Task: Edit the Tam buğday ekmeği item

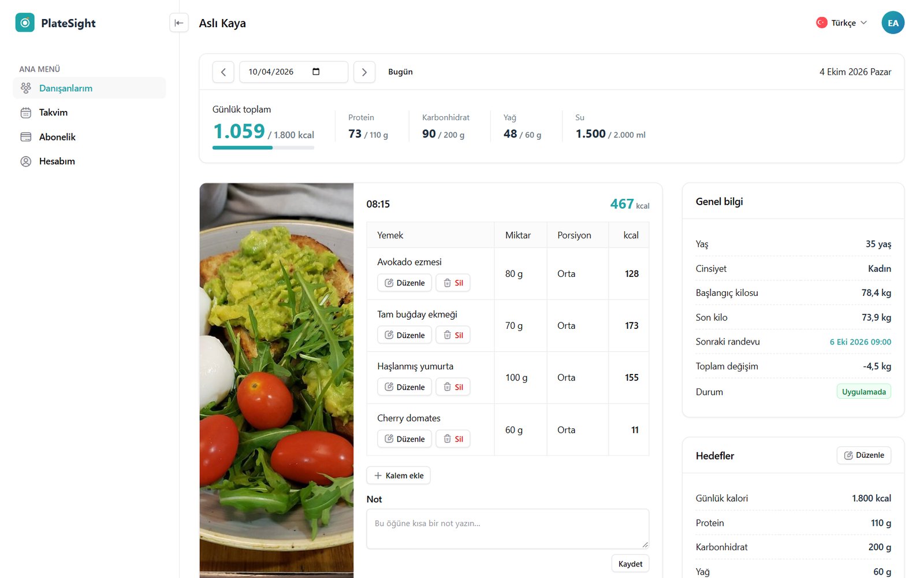Action: click(x=404, y=335)
